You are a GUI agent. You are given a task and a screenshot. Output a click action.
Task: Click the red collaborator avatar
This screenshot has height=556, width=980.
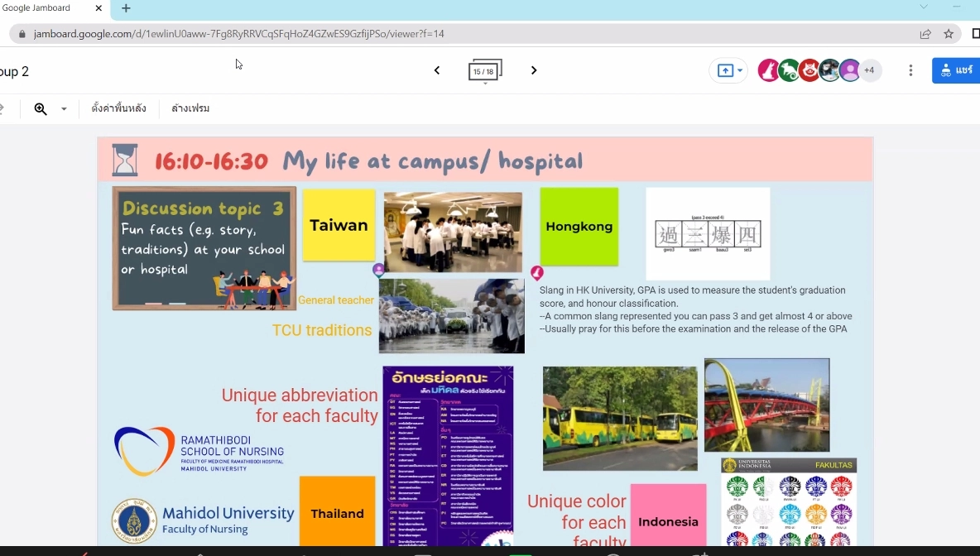tap(809, 70)
